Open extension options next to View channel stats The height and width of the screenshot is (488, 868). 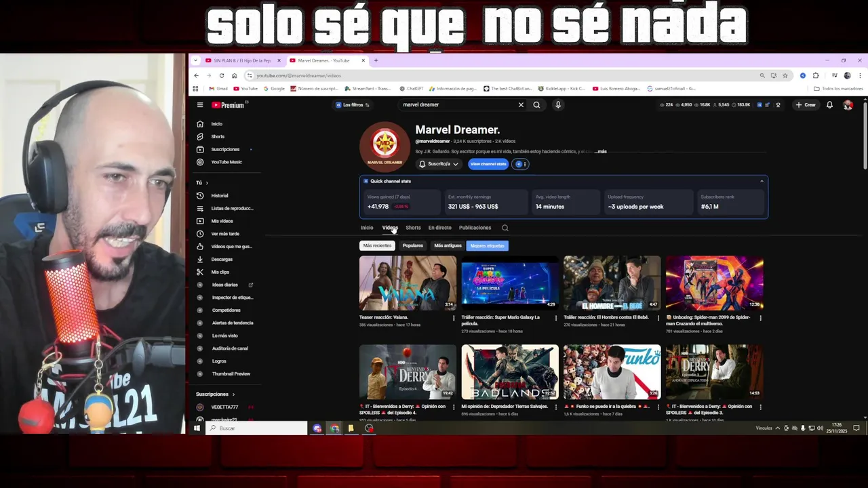(x=520, y=164)
